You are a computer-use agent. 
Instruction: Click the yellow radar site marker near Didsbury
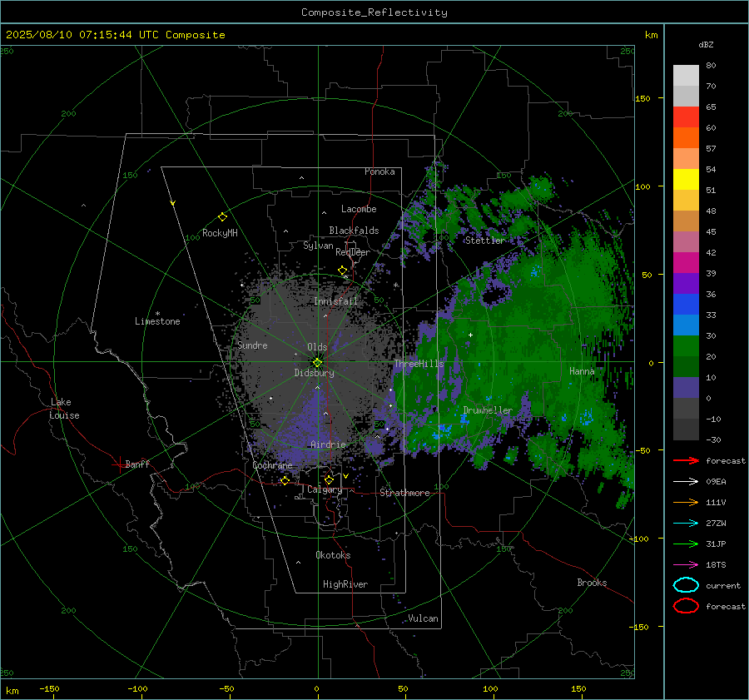[x=318, y=363]
